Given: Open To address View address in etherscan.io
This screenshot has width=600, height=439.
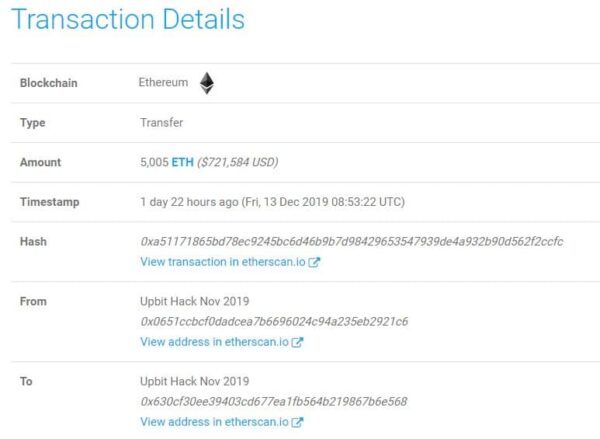Looking at the screenshot, I should click(214, 422).
